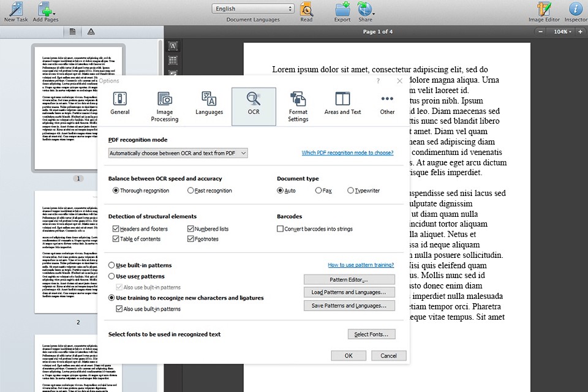588x392 pixels.
Task: Enable Convert barcodes into strings
Action: (281, 229)
